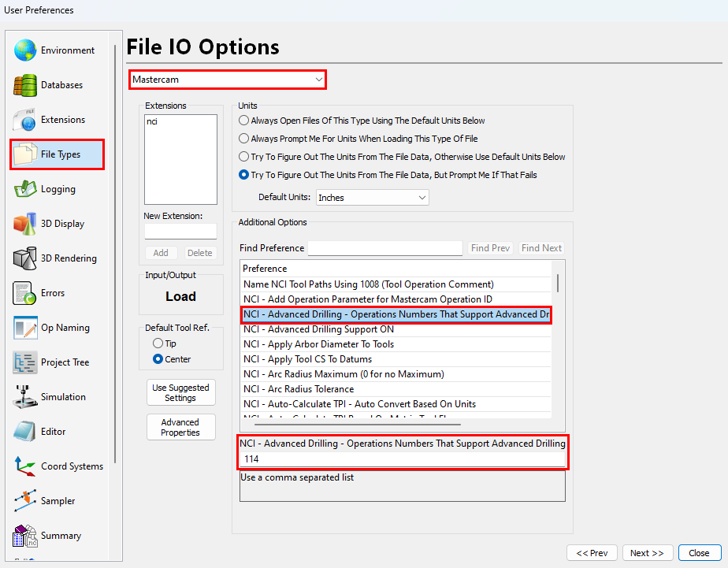Switch to the Databases category label

[x=61, y=85]
